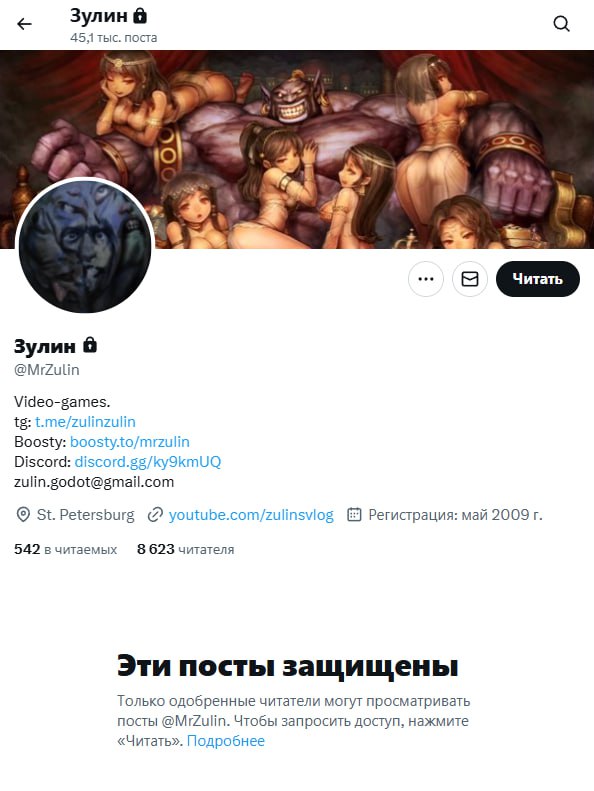View the 542 в читаемых list

point(66,549)
